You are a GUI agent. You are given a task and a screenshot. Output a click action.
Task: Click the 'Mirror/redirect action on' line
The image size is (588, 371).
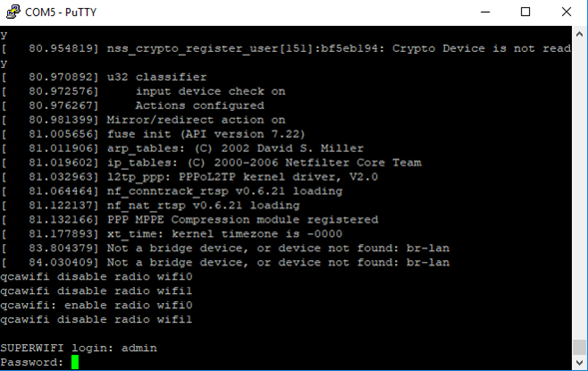click(x=143, y=120)
